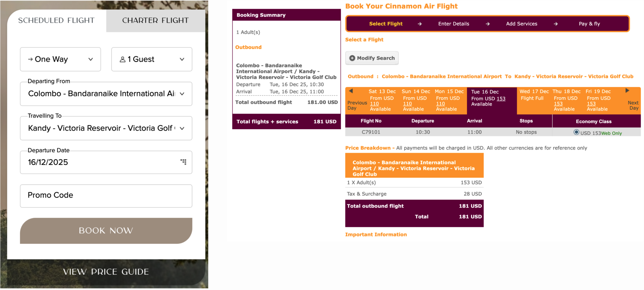Click the 1 Adult(s) text in Booking Summary
The height and width of the screenshot is (290, 644).
[x=248, y=32]
